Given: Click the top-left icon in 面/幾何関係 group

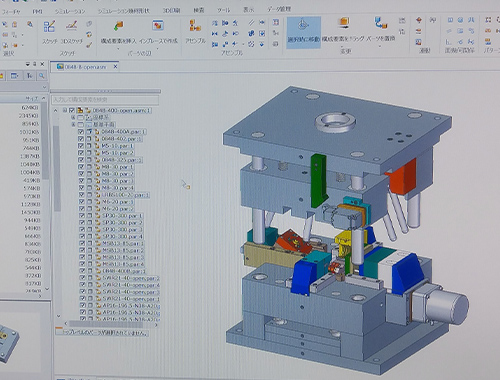Looking at the screenshot, I should (x=450, y=20).
